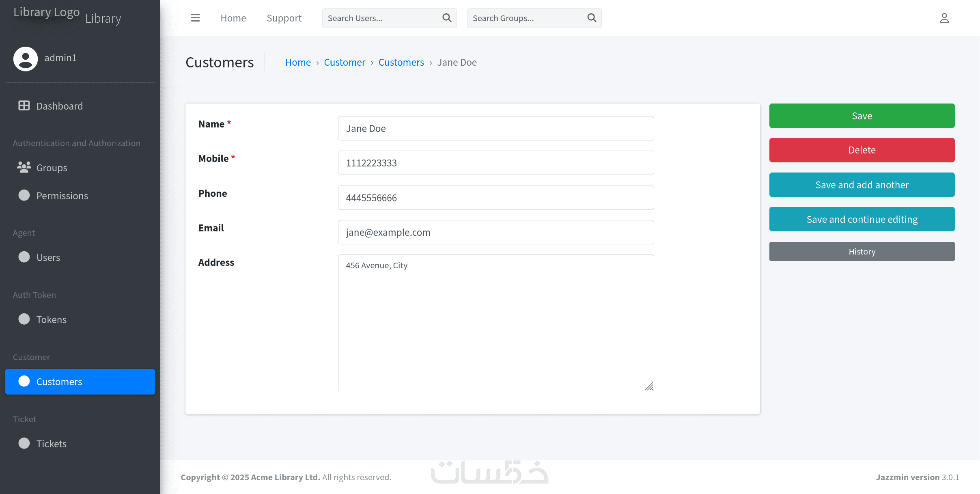Click the admin1 avatar icon
The width and height of the screenshot is (980, 494).
26,58
